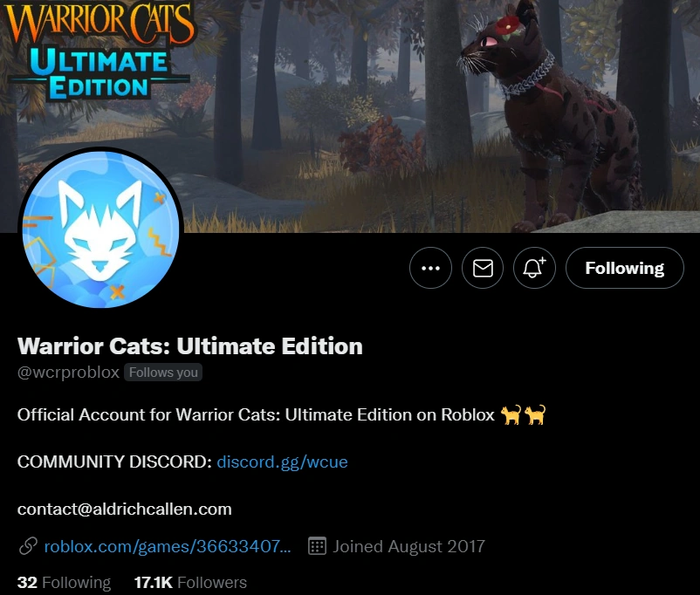
Task: View the 32 Following list
Action: coord(64,583)
